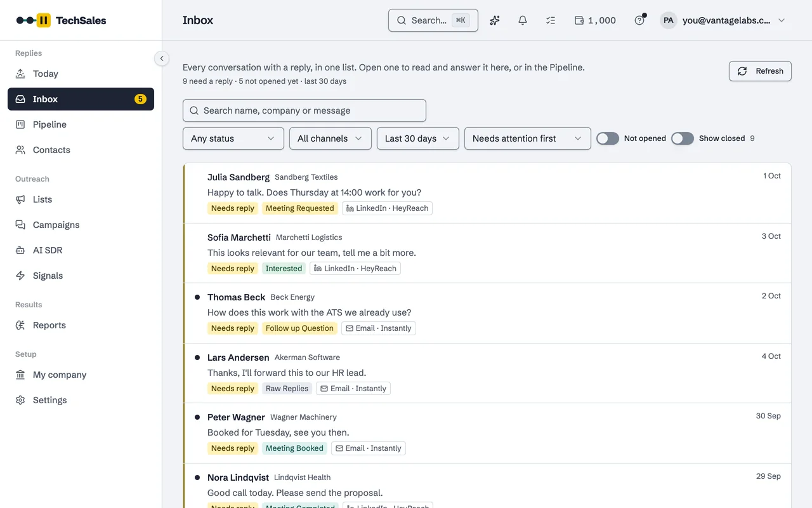This screenshot has height=508, width=812.
Task: Select Inbox in the sidebar
Action: point(81,99)
